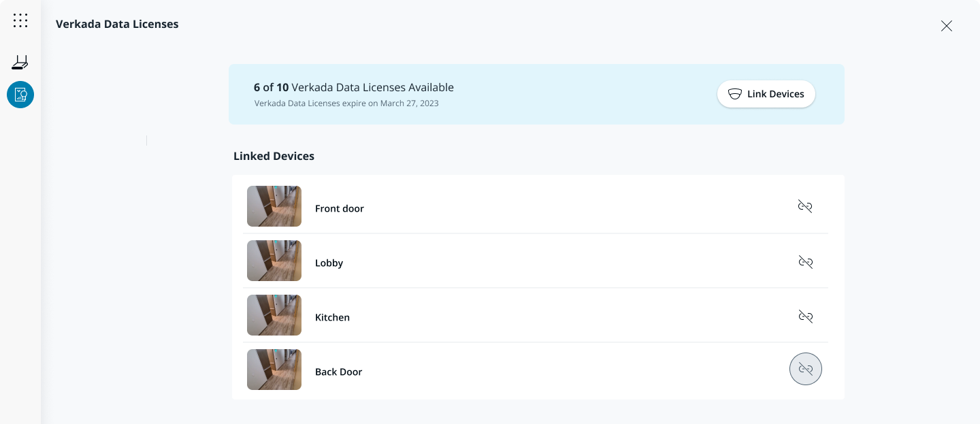Choose the Kitchen device name
Image resolution: width=980 pixels, height=424 pixels.
332,318
